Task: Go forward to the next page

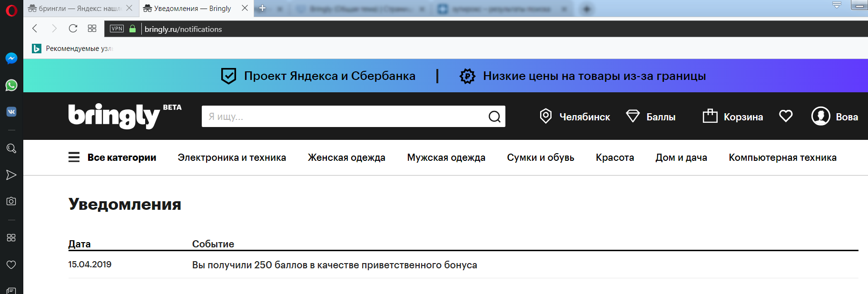Action: [54, 29]
